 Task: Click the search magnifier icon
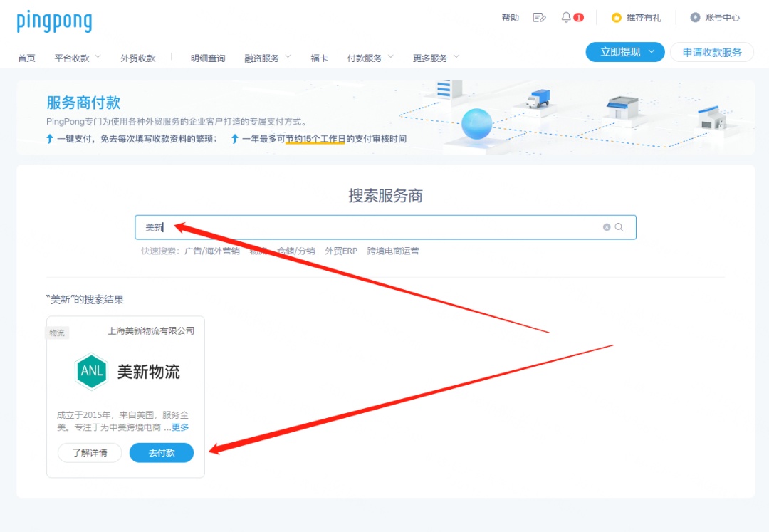pyautogui.click(x=619, y=227)
